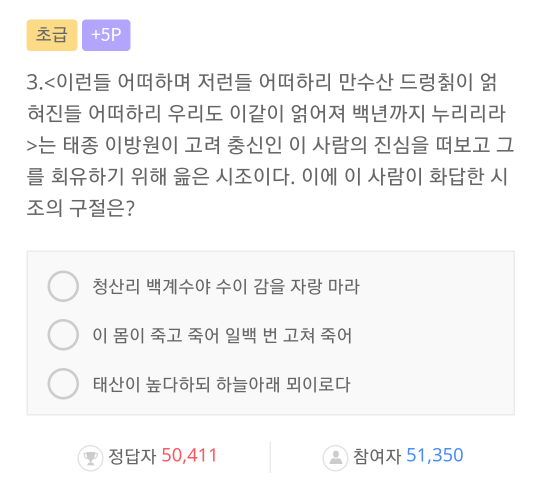The height and width of the screenshot is (480, 540).
Task: Select the radio button for 청산리 벽계수야
Action: 63,286
